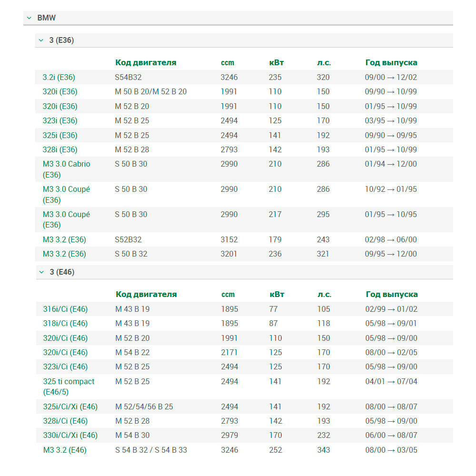Open the 3.2i (E36) model link
476x476 pixels.
click(x=59, y=78)
